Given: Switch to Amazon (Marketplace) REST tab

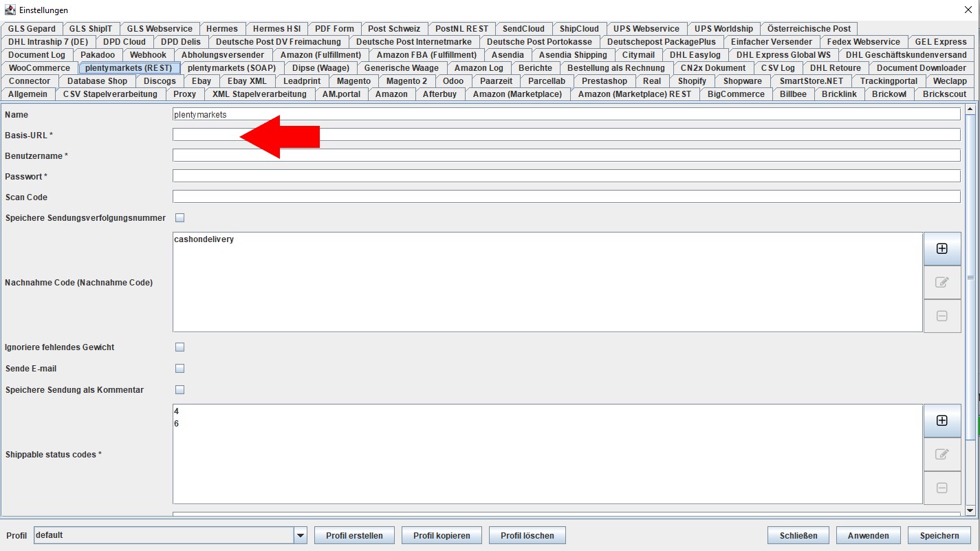Looking at the screenshot, I should 635,94.
